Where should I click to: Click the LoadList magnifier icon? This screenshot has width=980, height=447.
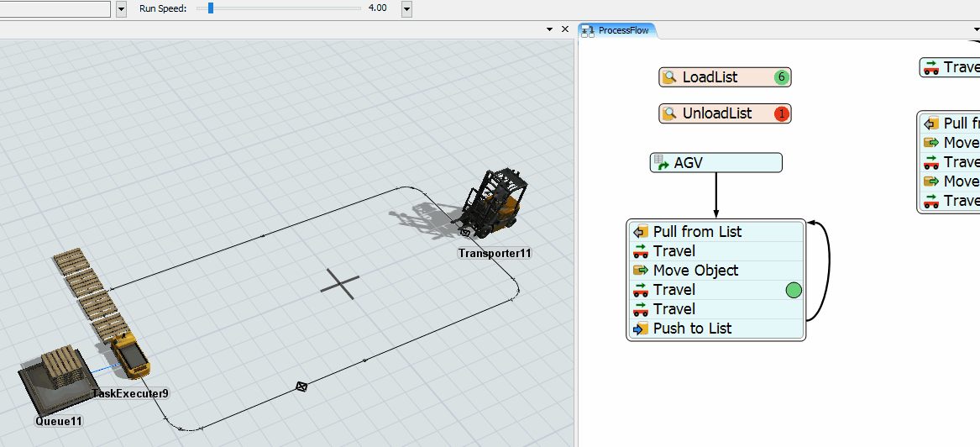(669, 77)
